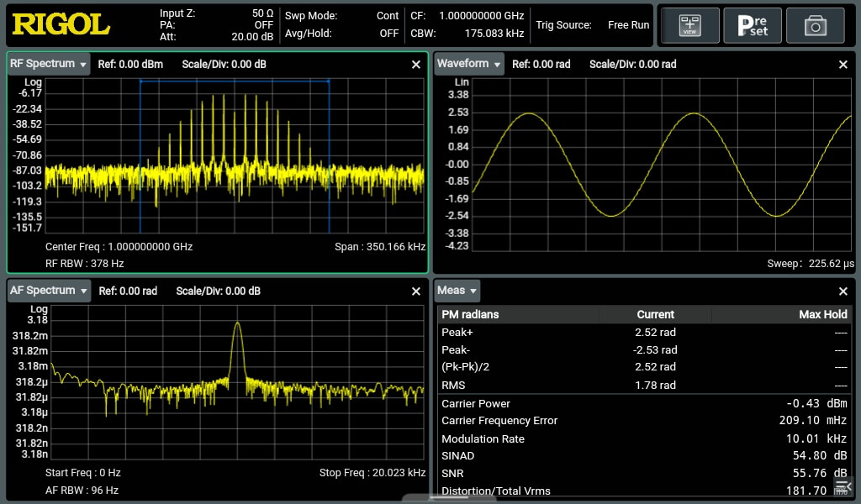Open the bottom-right menu icon
Viewport: 861px width, 504px height.
coord(843,486)
